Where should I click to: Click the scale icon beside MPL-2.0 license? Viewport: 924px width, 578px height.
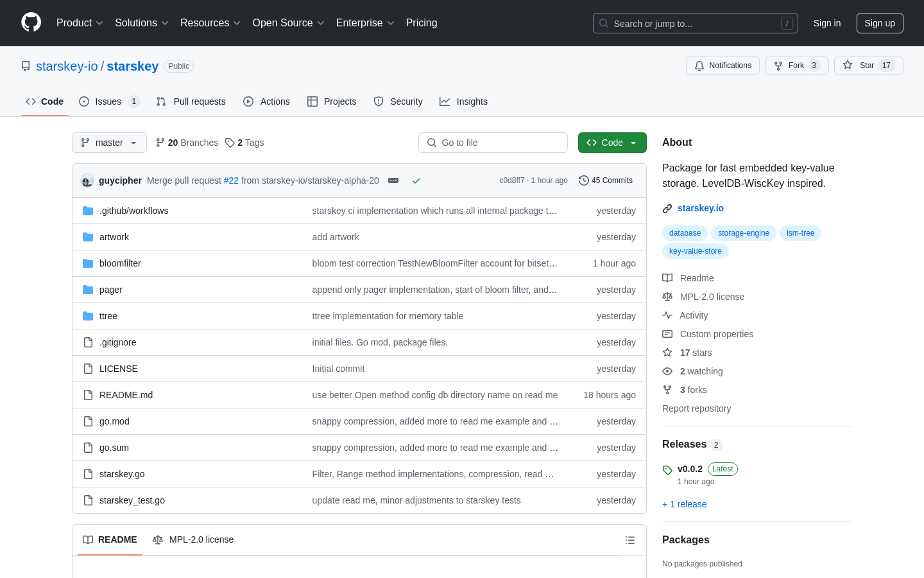667,297
